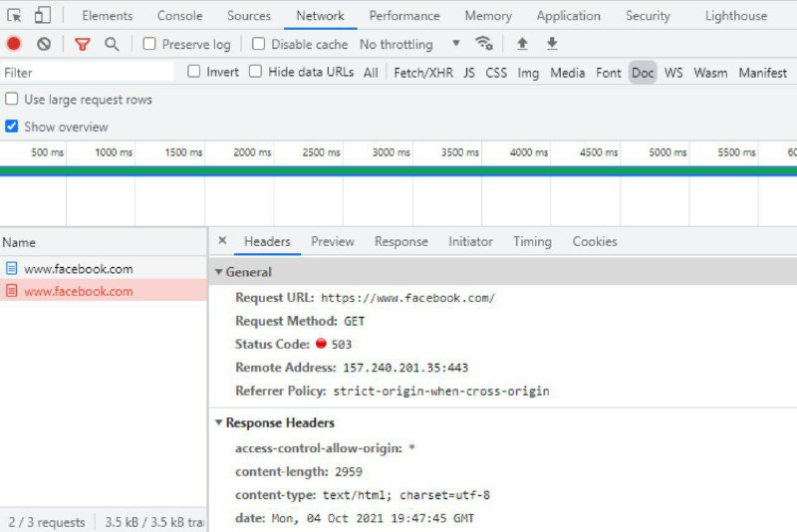This screenshot has height=532, width=797.
Task: Select the date header value
Action: click(373, 518)
